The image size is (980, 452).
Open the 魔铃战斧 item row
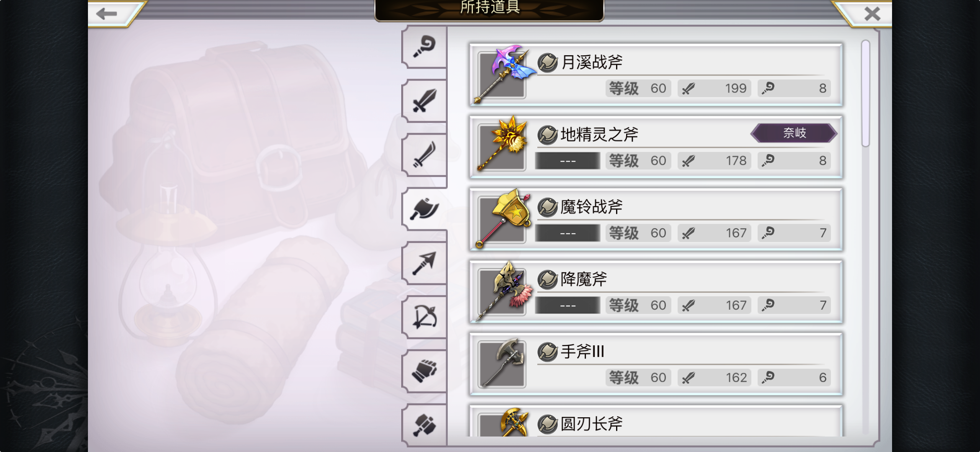point(656,219)
